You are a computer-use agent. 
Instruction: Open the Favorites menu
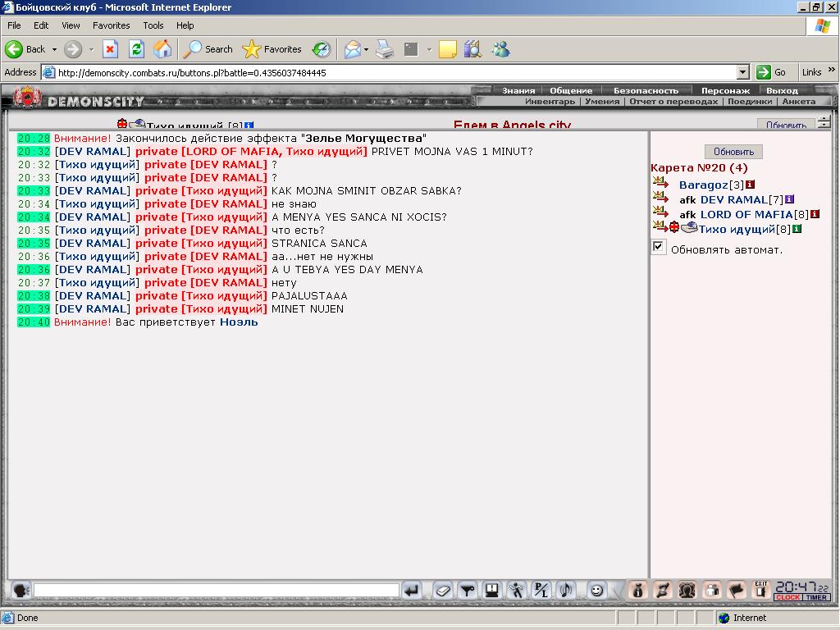click(111, 25)
